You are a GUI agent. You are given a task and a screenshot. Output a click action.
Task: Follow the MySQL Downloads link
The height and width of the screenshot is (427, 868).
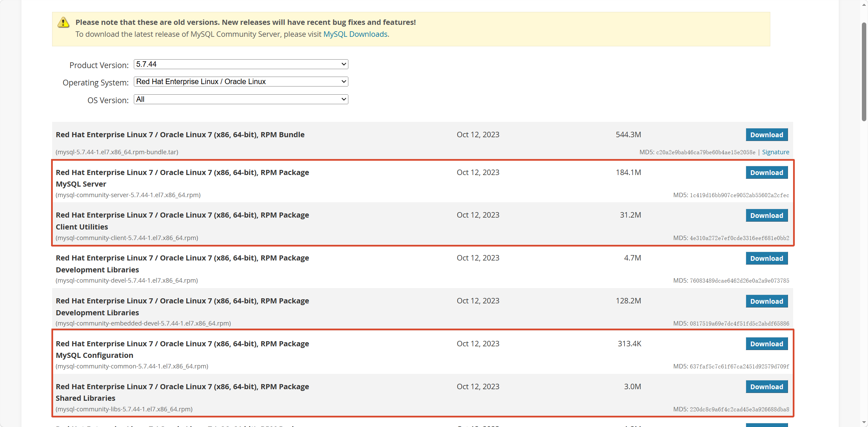pos(355,34)
